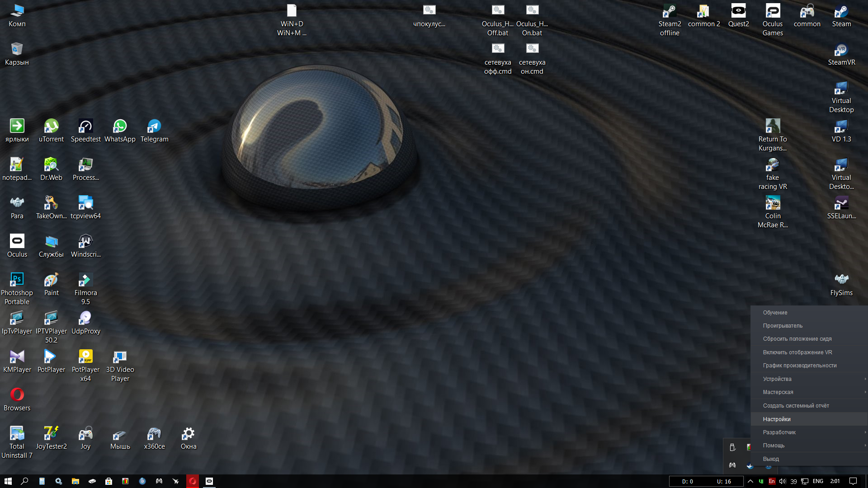Select the Службы desktop icon

(x=51, y=246)
